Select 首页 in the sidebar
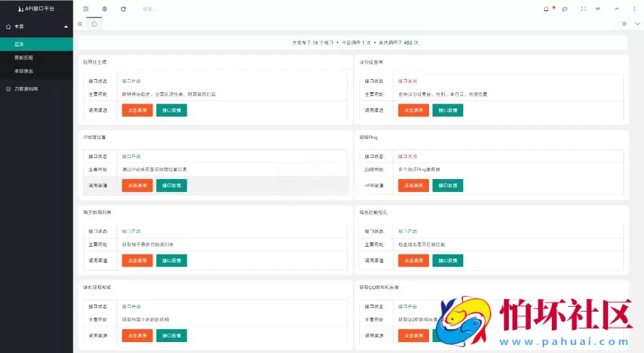 click(37, 44)
